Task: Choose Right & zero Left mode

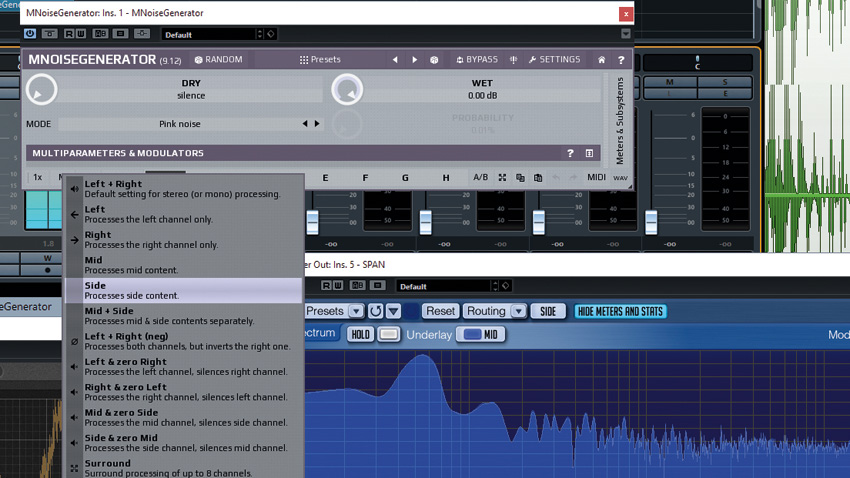Action: pyautogui.click(x=184, y=392)
